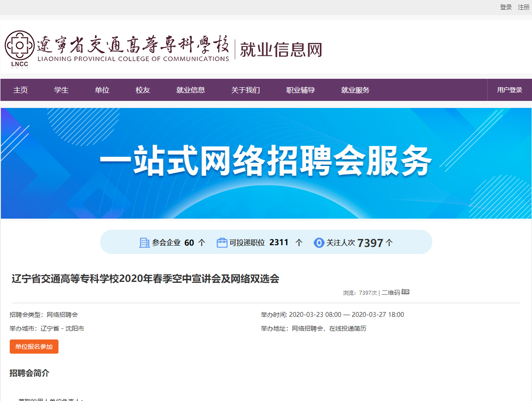Click the 用户登录 button in navbar
Screen dimensions: 532x401
[x=509, y=90]
